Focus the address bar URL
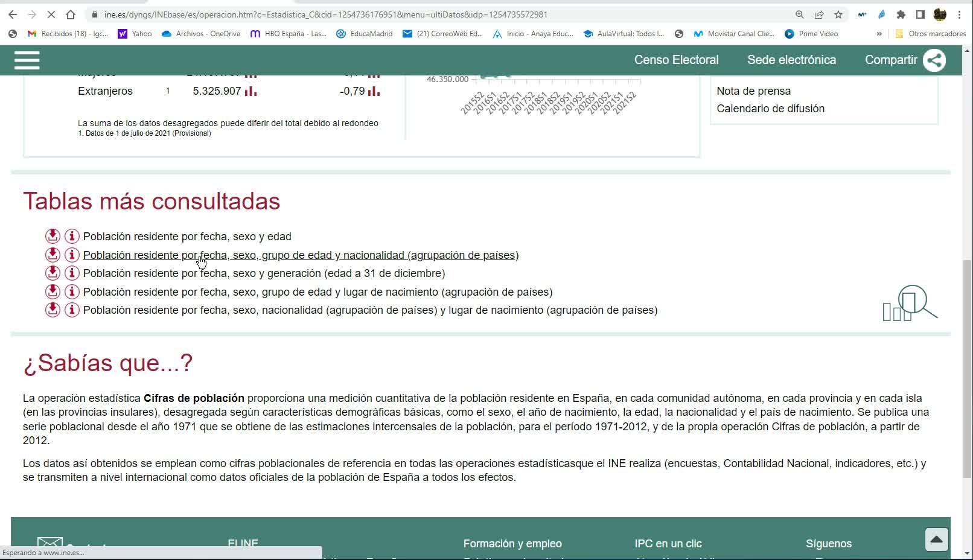 pos(326,14)
